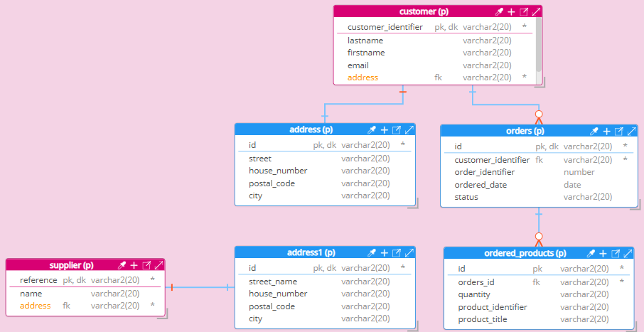Pick a color for the address (p) table
Viewport: 644px width, 332px height.
coord(372,130)
